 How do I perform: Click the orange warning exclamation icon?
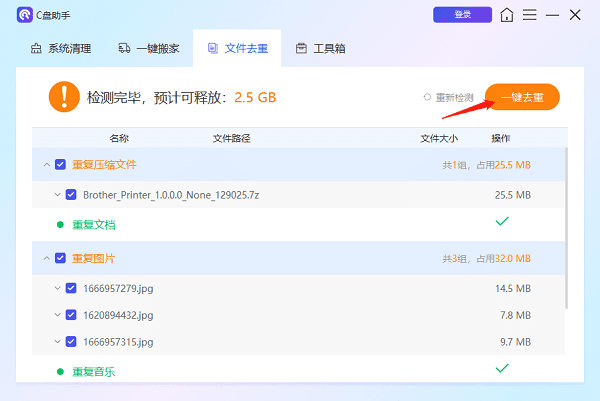click(63, 97)
